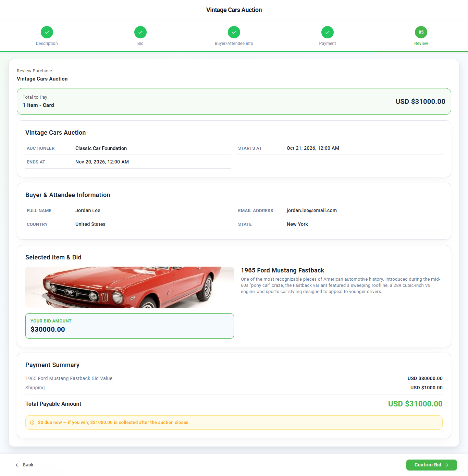Click the 'United States' country value

pyautogui.click(x=90, y=224)
